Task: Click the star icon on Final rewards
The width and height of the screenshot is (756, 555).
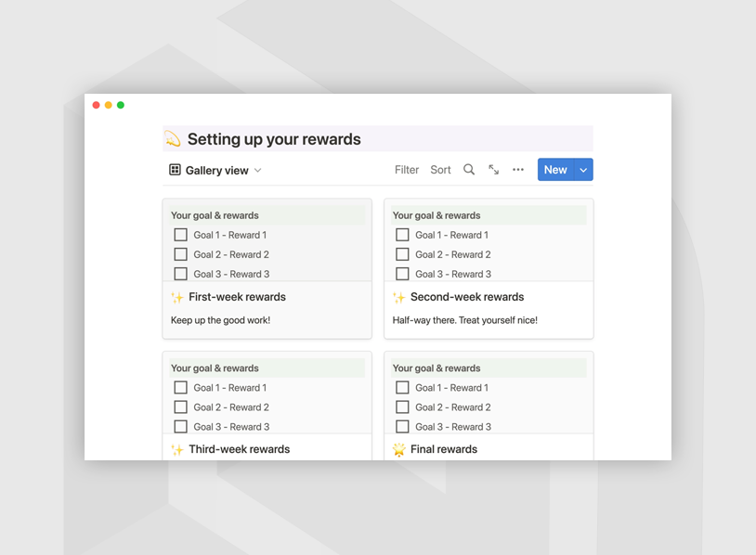Action: coord(398,450)
